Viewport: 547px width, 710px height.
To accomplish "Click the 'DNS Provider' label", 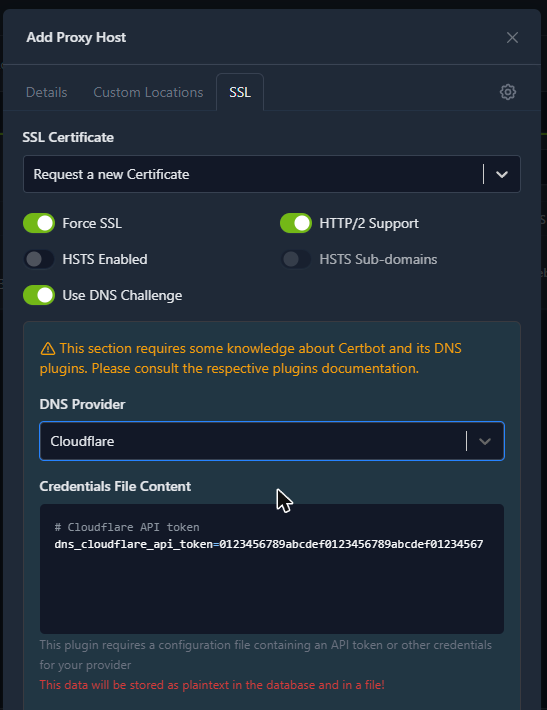I will (x=82, y=404).
